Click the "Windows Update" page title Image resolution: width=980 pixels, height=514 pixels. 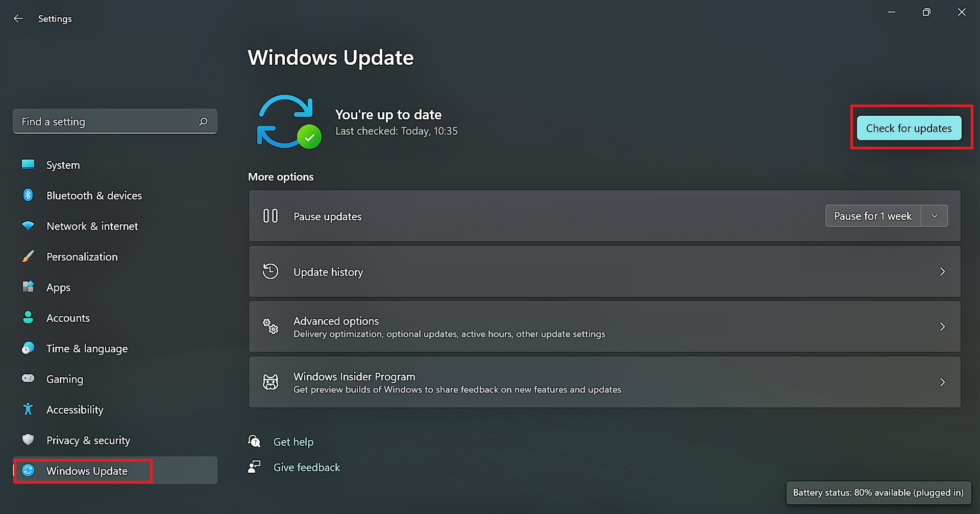coord(331,58)
